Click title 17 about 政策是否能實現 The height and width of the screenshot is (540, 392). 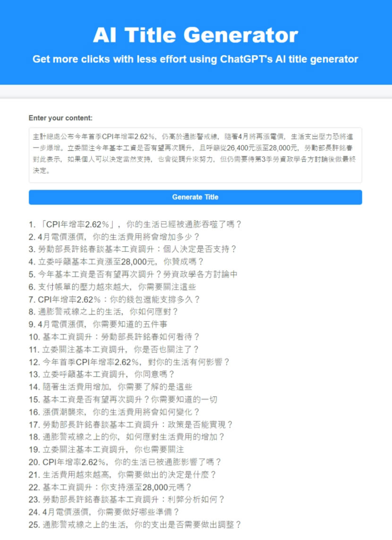pyautogui.click(x=130, y=425)
